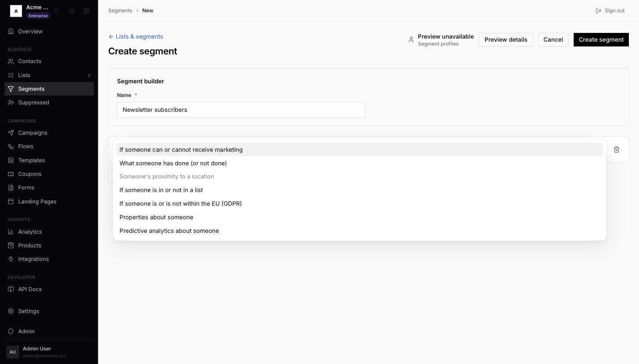The image size is (639, 364).
Task: Navigate to Campaigns
Action: [49, 133]
